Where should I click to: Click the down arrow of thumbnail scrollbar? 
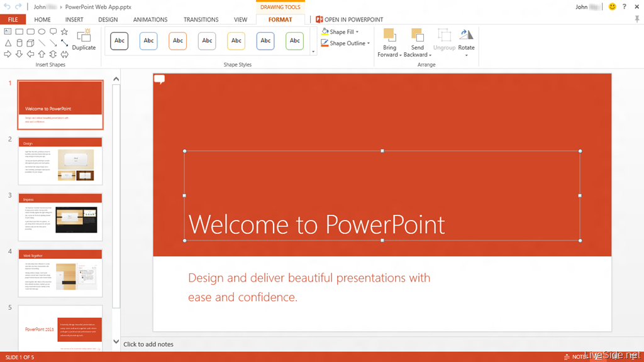click(116, 341)
